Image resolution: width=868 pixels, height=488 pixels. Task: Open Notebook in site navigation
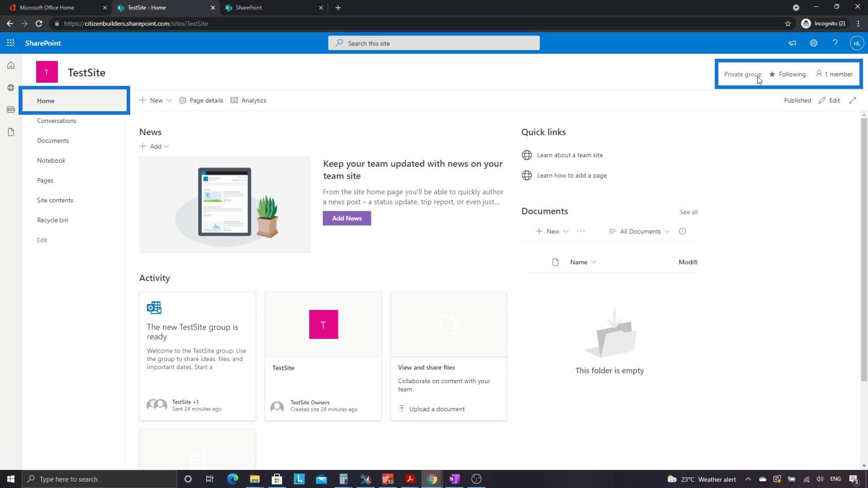pos(51,161)
